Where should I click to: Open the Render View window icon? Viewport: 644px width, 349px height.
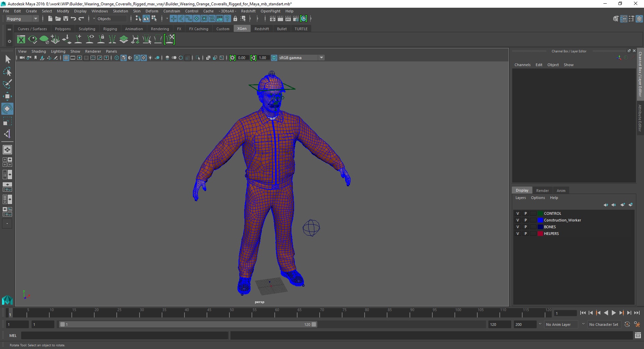point(273,19)
